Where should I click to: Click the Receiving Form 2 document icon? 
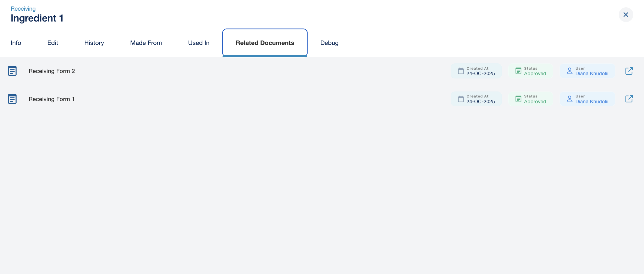coord(12,71)
